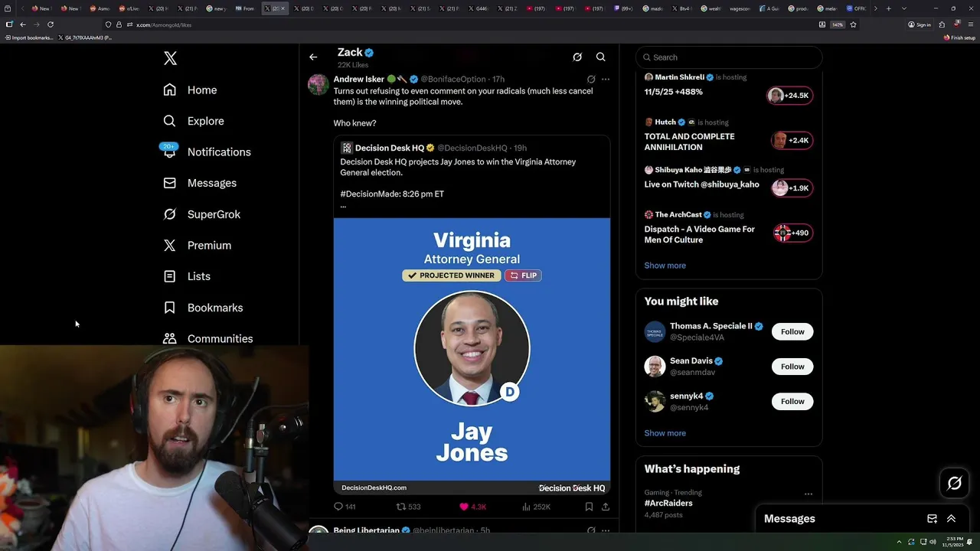Go back using the profile header arrow

313,57
